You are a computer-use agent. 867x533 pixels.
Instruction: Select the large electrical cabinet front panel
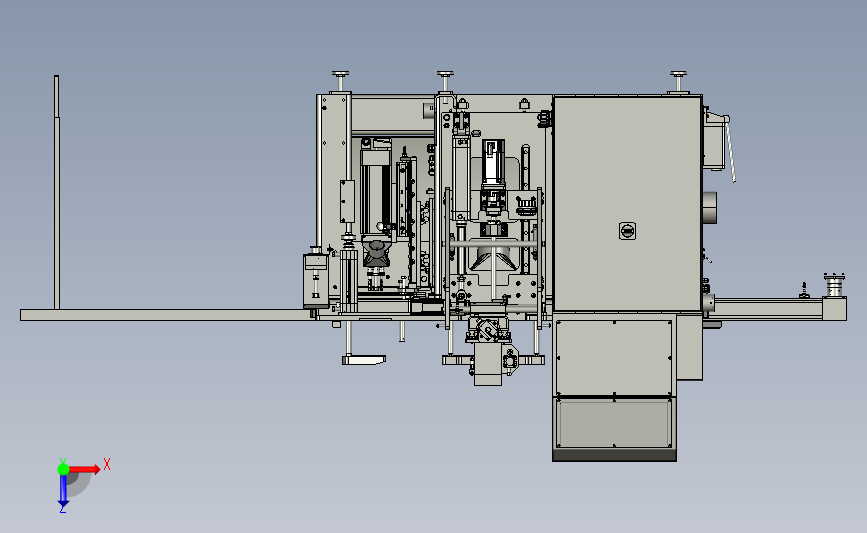point(628,204)
